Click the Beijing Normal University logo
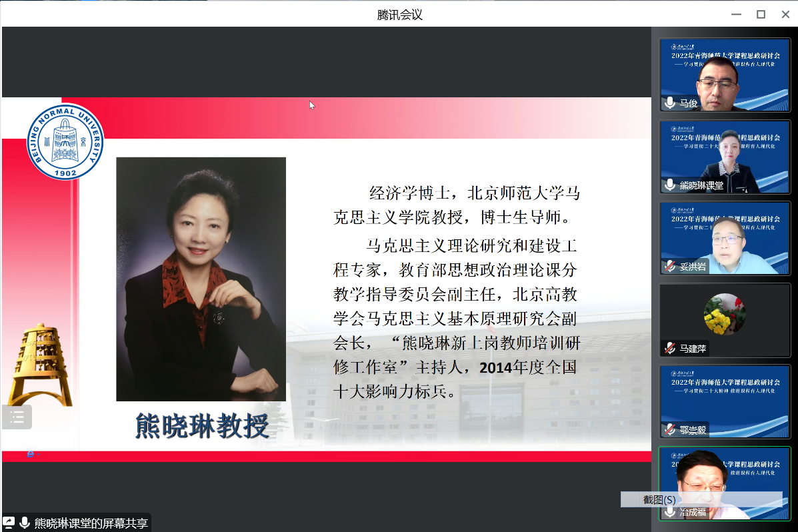 (65, 141)
